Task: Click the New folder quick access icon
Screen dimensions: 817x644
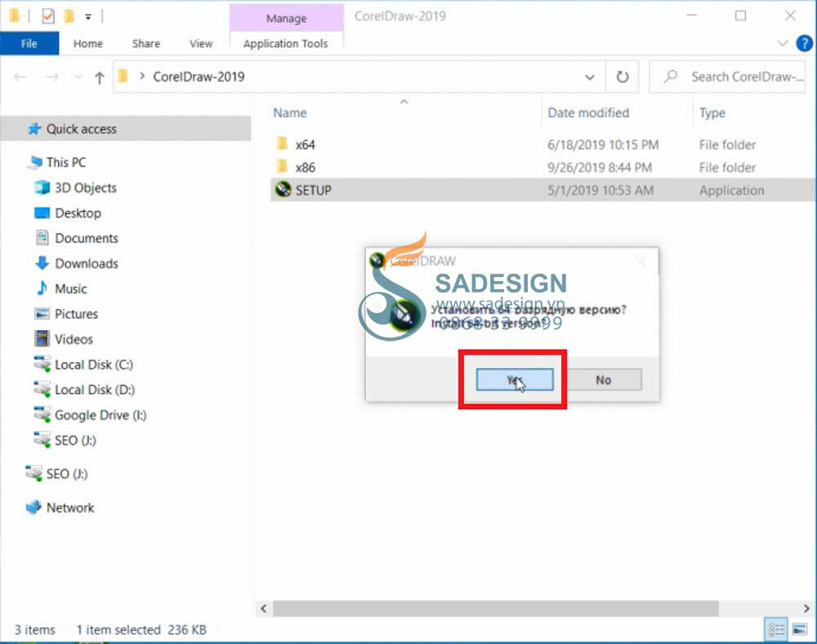Action: pyautogui.click(x=69, y=16)
